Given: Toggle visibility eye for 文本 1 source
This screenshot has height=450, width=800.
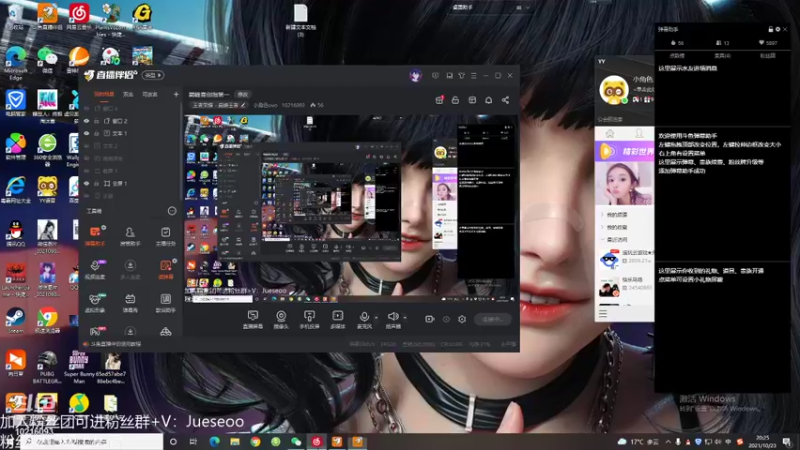Looking at the screenshot, I should click(x=86, y=133).
